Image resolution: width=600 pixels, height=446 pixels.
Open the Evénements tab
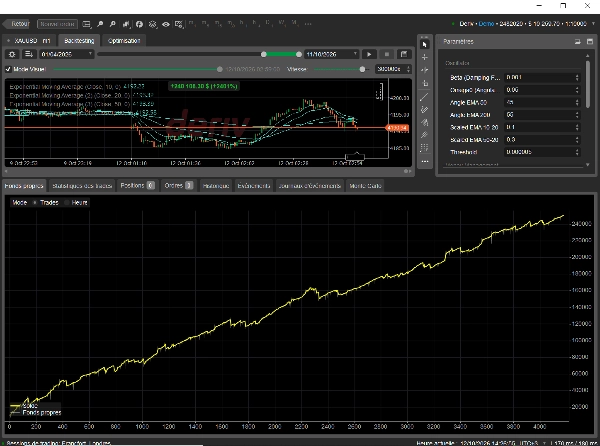pos(254,186)
